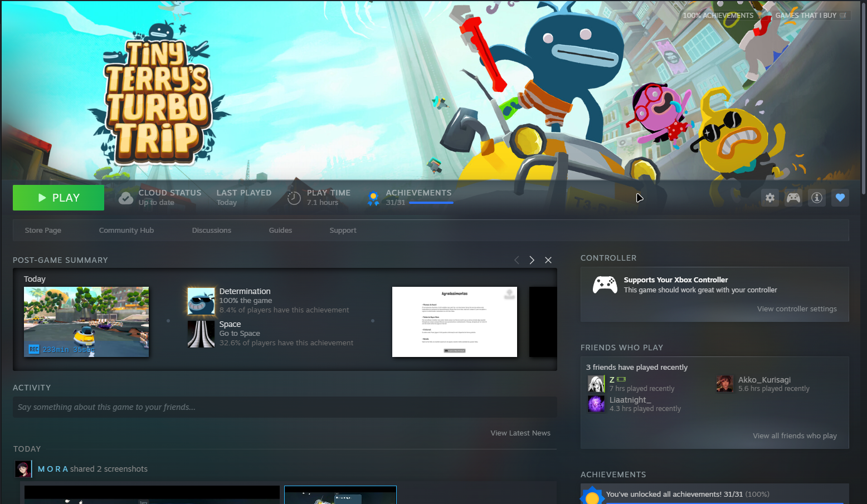Click the Liaatnight_ friend name

pos(630,400)
